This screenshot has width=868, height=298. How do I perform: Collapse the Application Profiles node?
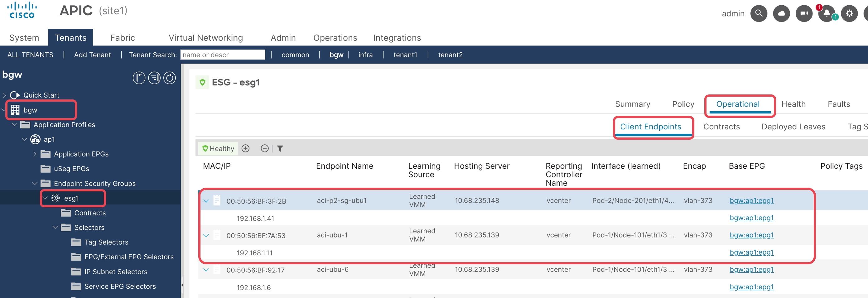tap(14, 125)
